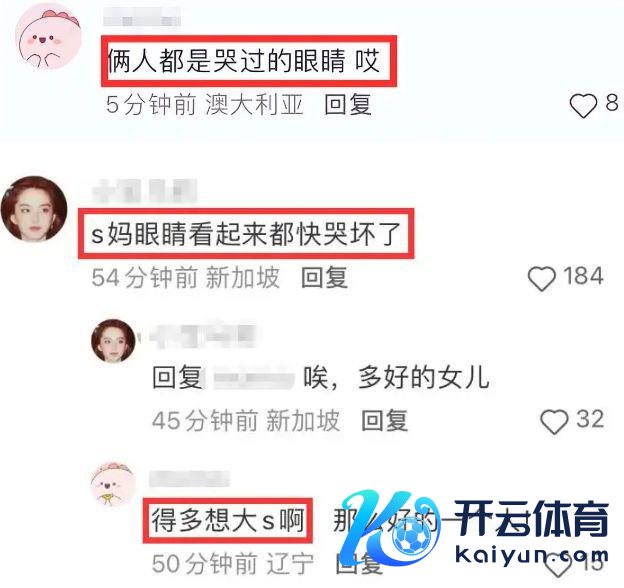Tap the heart beside 184 likes

tap(542, 278)
